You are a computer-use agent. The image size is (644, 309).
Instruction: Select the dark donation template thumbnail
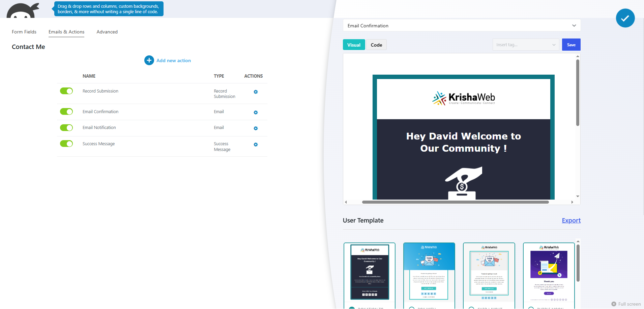[x=370, y=272]
